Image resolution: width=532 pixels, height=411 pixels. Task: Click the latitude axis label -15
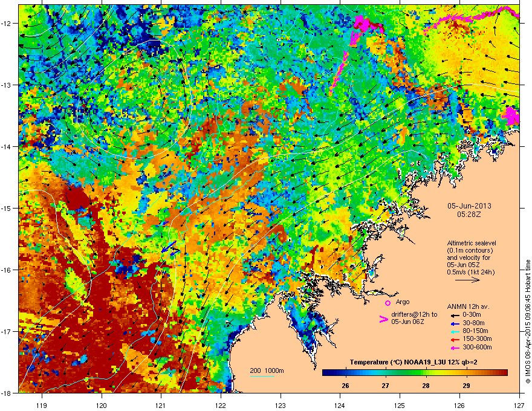[7, 208]
